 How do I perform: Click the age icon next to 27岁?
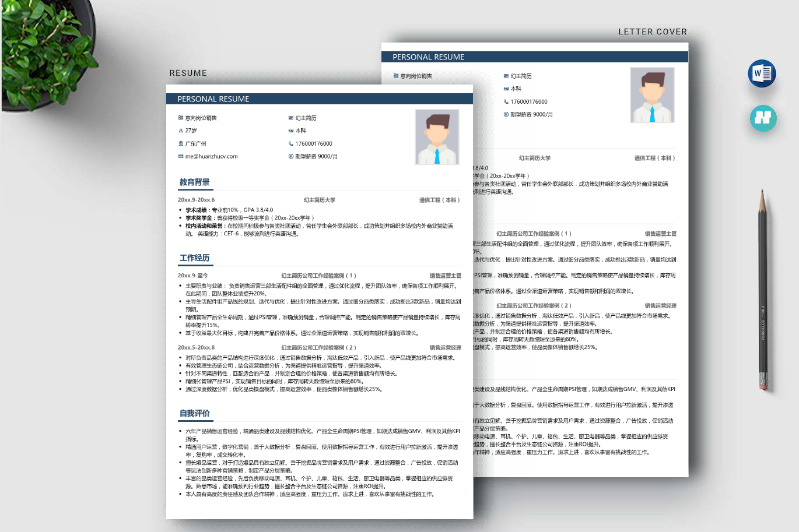181,131
